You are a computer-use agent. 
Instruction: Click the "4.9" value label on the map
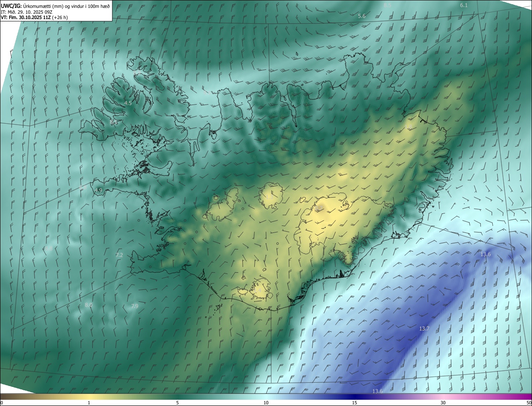(x=99, y=191)
